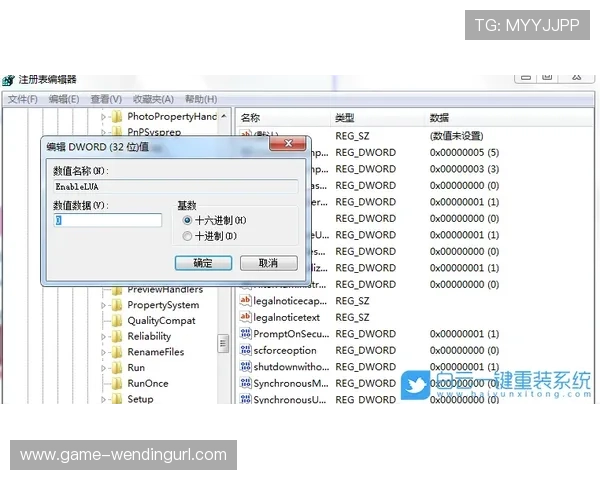This screenshot has height=480, width=600.
Task: Click the legalnoticetext string value icon
Action: pos(245,317)
